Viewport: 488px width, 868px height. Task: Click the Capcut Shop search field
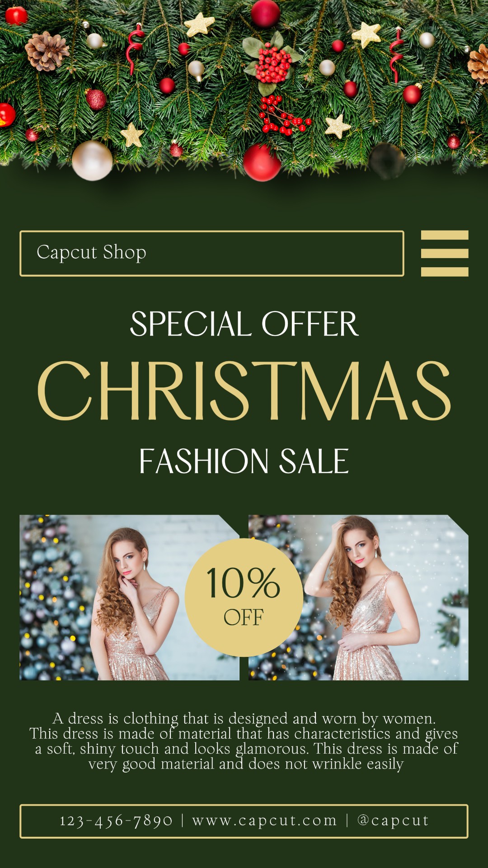point(212,253)
